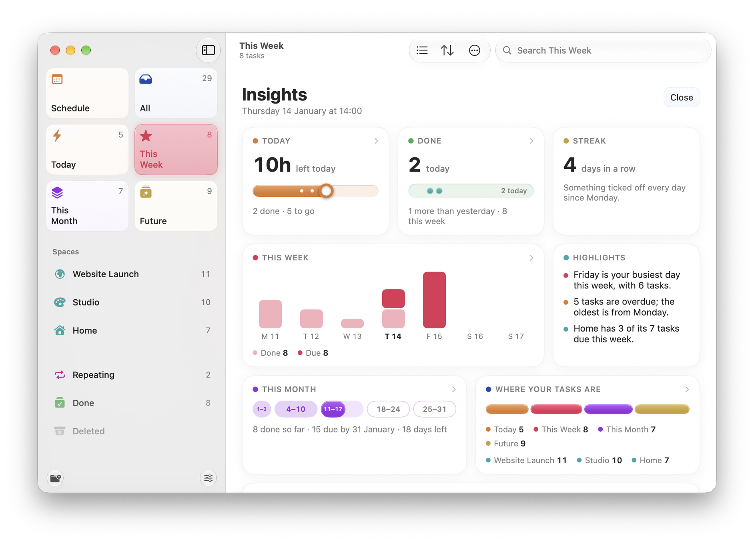
Task: Click the T 14 dark red bar segment
Action: point(393,298)
